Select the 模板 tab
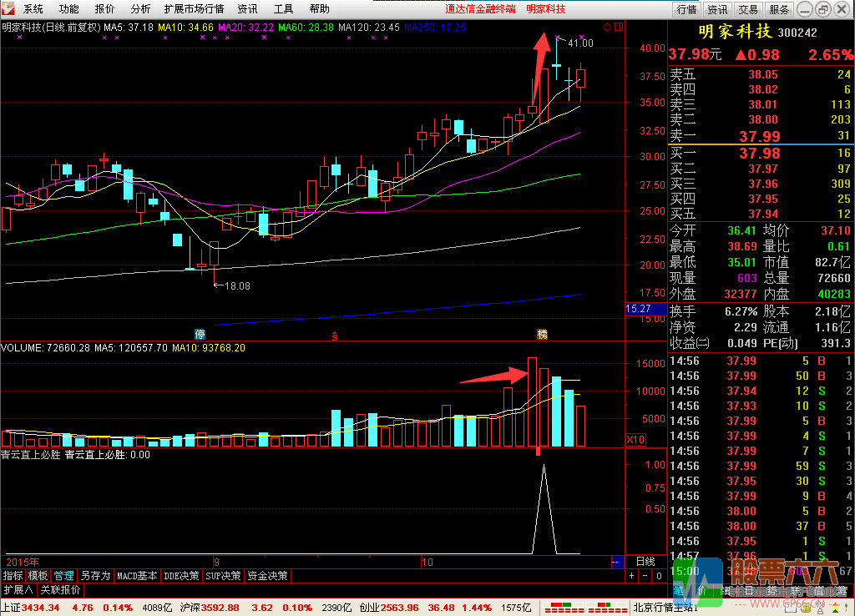The width and height of the screenshot is (855, 616). coord(38,576)
